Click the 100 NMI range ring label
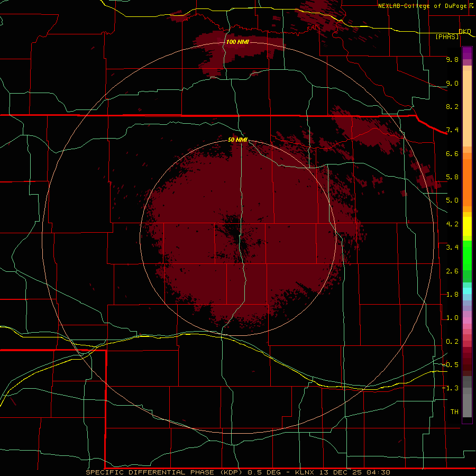This screenshot has width=476, height=476. click(x=237, y=42)
